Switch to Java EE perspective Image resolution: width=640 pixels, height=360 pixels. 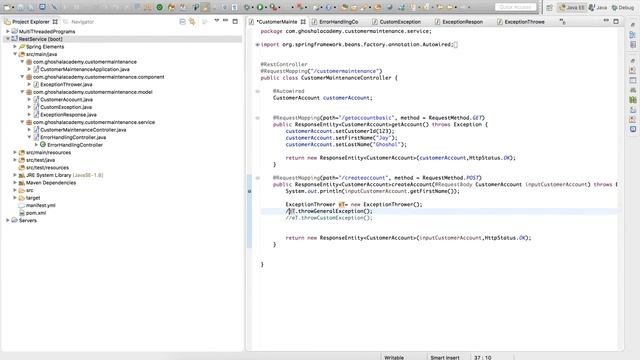(x=571, y=7)
